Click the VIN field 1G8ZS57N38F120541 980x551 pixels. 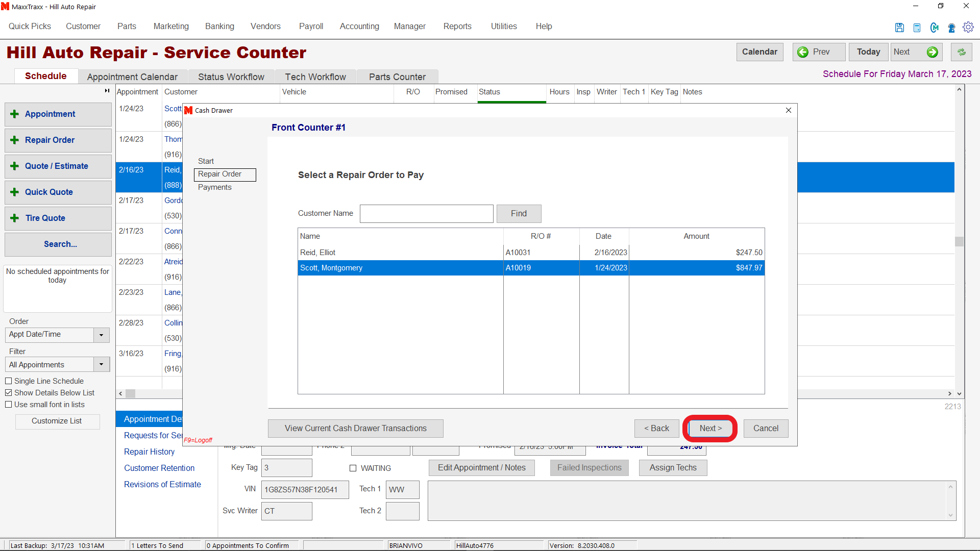(x=305, y=490)
